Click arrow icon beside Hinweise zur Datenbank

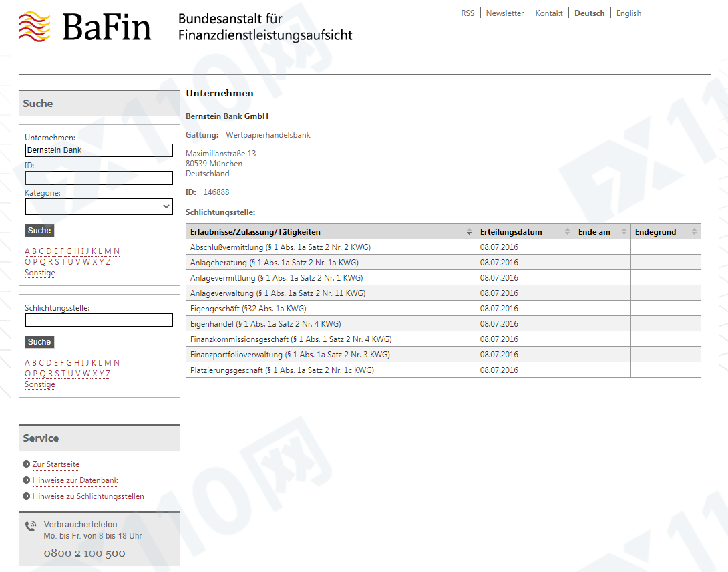[27, 480]
